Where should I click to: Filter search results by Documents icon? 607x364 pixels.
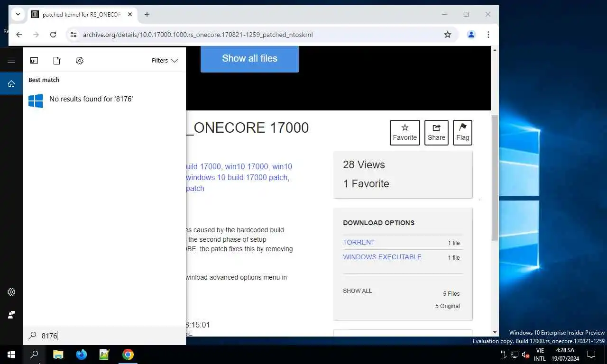(57, 61)
